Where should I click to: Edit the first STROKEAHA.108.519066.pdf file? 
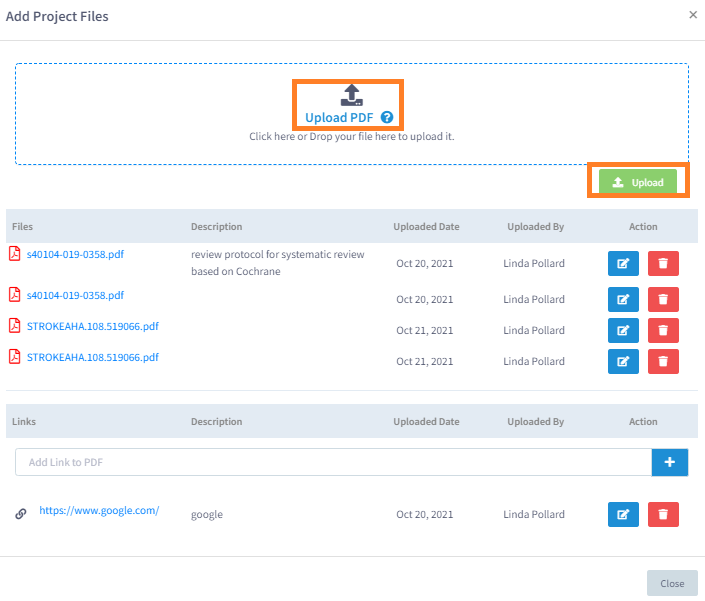(623, 330)
